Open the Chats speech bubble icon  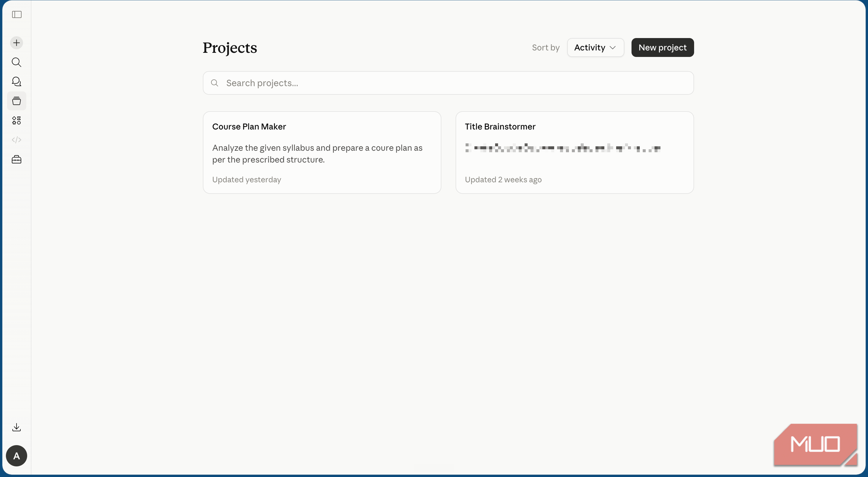[17, 81]
